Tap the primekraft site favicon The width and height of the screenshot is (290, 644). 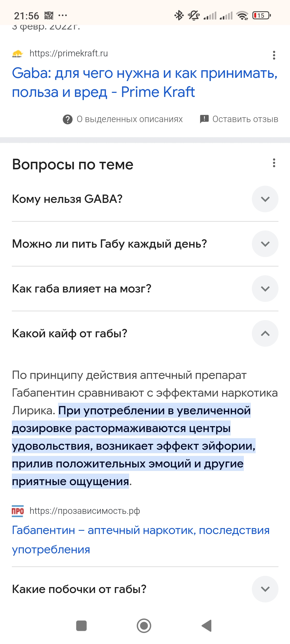(x=18, y=53)
